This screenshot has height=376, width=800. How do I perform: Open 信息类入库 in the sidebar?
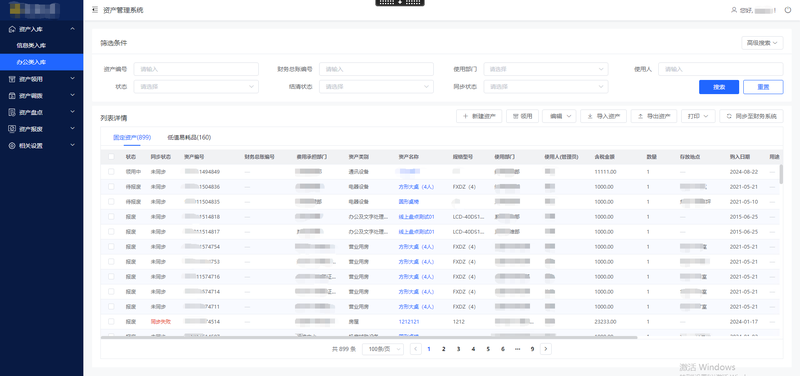coord(41,45)
